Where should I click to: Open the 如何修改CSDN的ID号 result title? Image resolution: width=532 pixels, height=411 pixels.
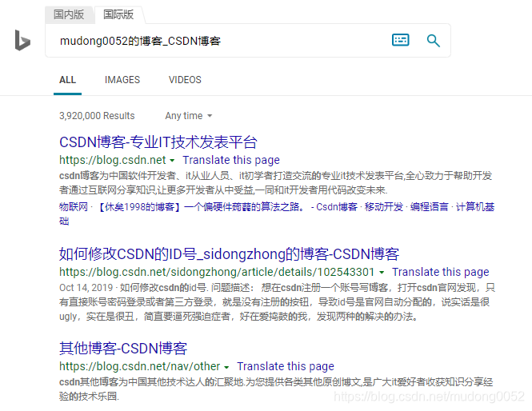pos(229,254)
